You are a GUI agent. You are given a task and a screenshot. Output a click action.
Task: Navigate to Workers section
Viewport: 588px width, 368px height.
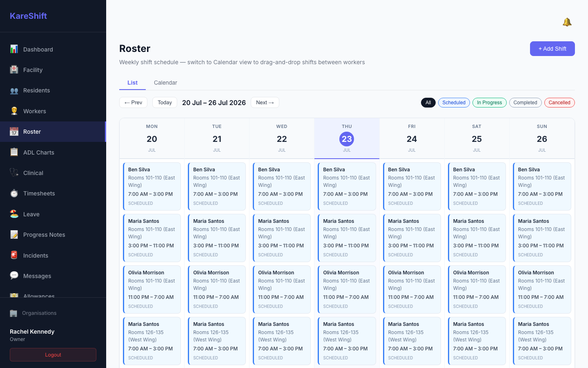click(53, 111)
